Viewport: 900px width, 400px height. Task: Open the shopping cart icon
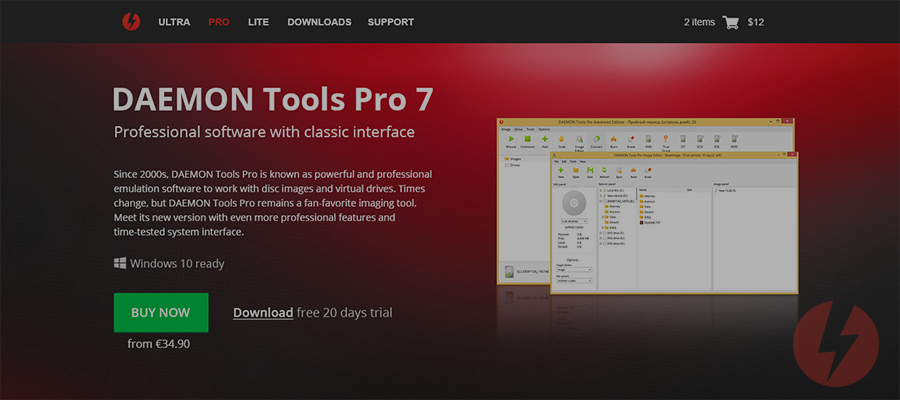point(731,22)
